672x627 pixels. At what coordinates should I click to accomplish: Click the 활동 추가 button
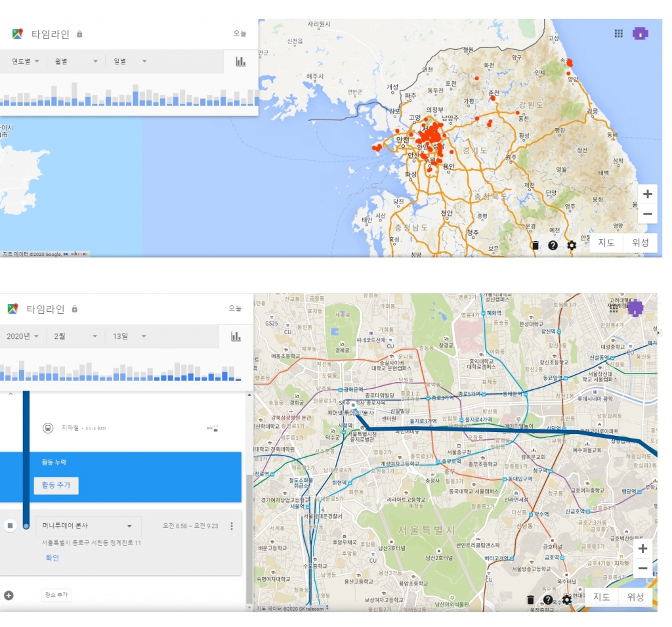click(56, 485)
